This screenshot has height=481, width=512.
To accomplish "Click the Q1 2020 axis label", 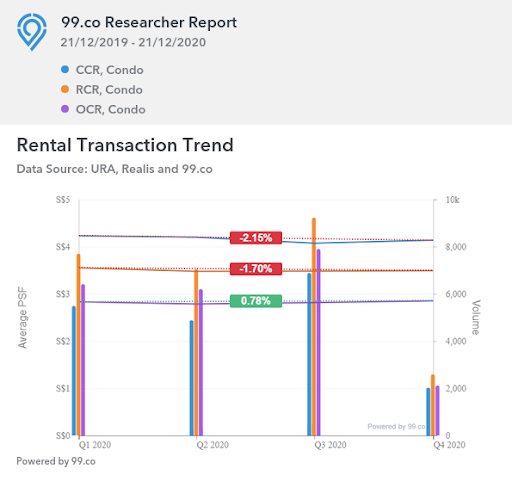I will [x=95, y=445].
